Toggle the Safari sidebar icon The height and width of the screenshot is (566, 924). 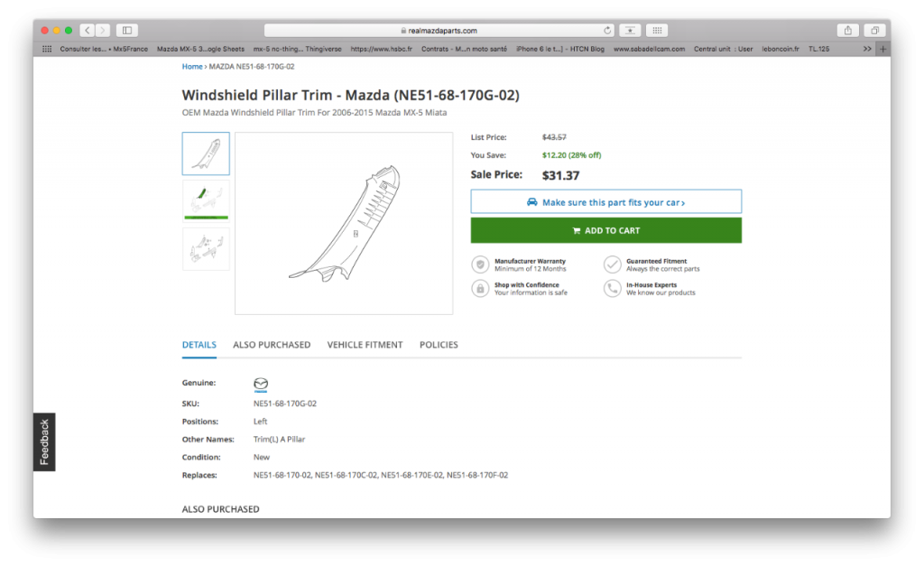[126, 30]
